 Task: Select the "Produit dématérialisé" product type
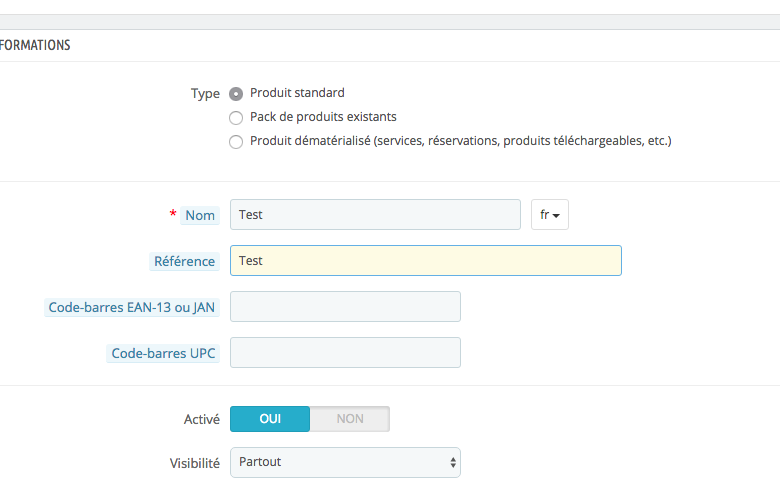(236, 142)
